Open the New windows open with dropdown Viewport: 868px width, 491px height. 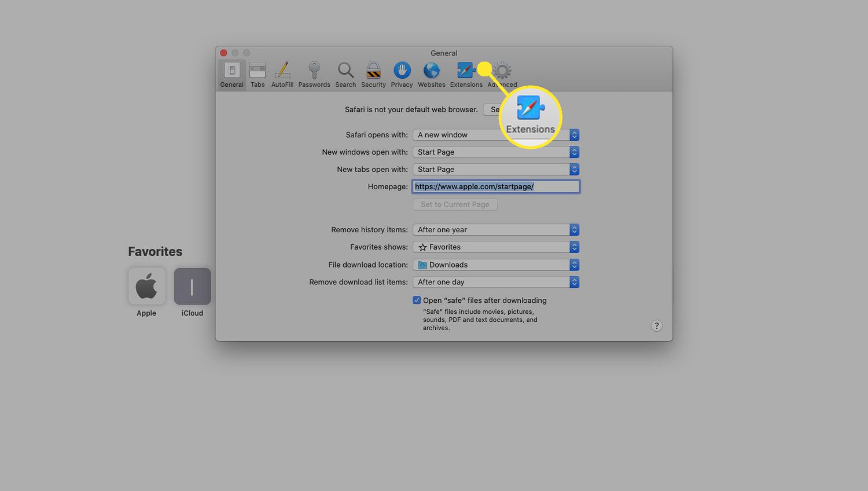[496, 152]
